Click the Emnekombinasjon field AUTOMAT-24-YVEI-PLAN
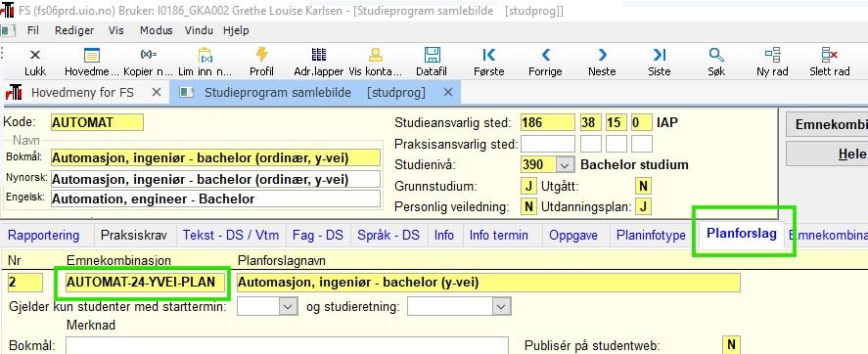This screenshot has width=868, height=354. [x=146, y=283]
